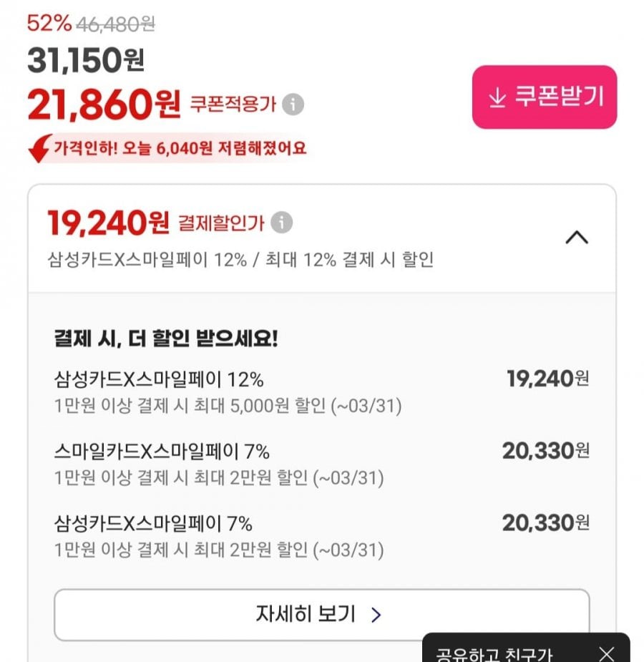Click the 21,860원 coupon-applied price
Image resolution: width=644 pixels, height=662 pixels.
pos(104,105)
